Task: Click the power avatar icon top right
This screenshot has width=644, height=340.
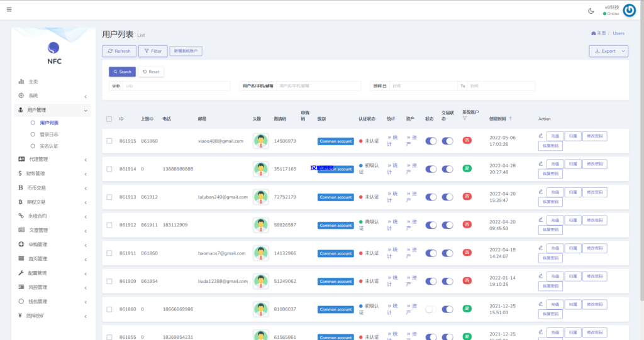Action: pyautogui.click(x=629, y=10)
